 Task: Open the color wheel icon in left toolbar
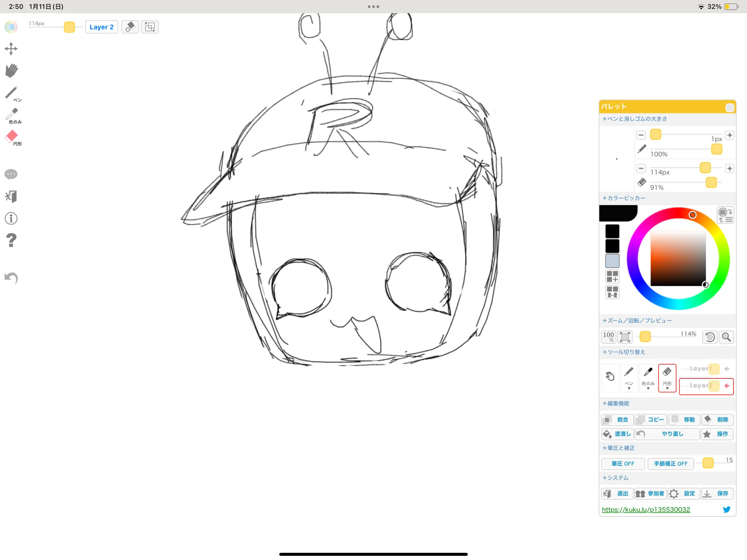(x=11, y=27)
